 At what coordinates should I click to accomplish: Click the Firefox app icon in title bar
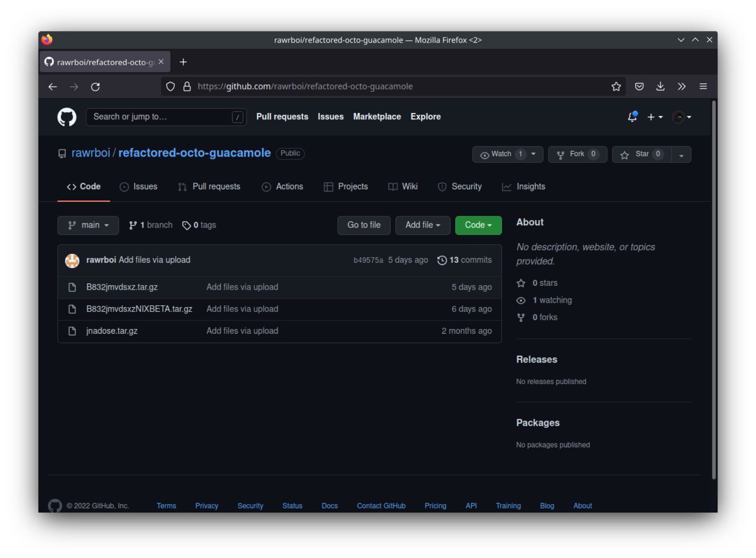[x=47, y=40]
